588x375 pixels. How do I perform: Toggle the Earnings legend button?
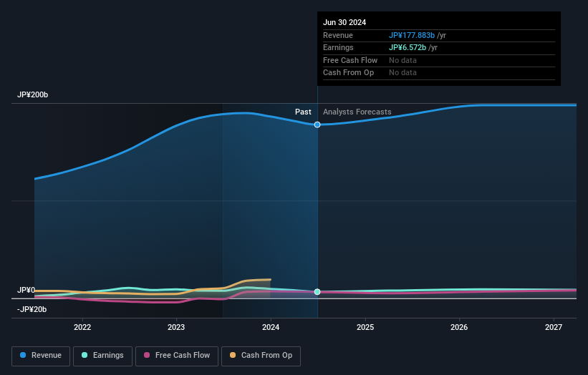102,356
